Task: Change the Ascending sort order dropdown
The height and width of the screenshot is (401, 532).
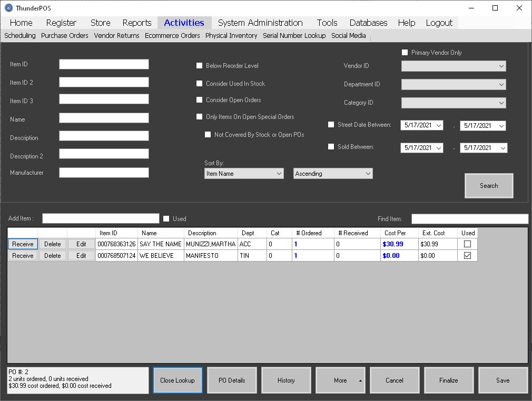Action: coord(333,174)
